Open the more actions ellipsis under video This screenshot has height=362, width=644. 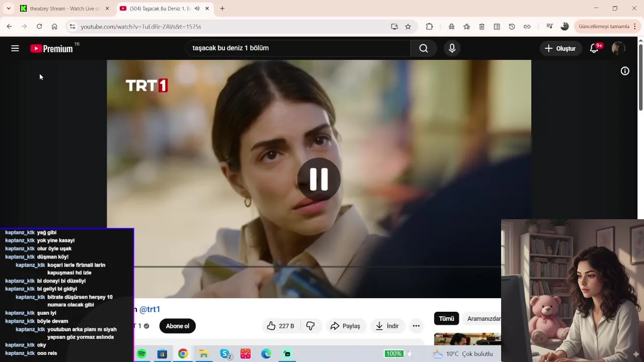point(416,326)
